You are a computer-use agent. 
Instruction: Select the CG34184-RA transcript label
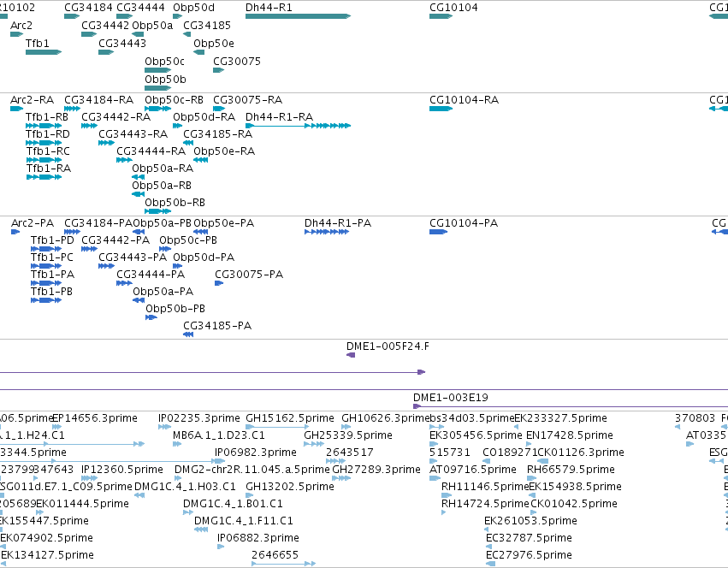point(99,100)
